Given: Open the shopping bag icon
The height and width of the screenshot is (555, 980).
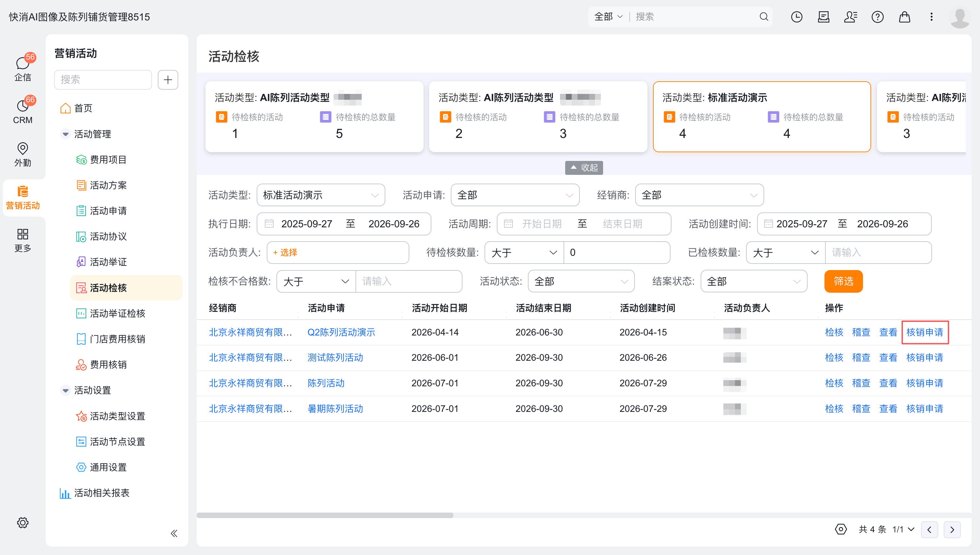Looking at the screenshot, I should [x=904, y=17].
